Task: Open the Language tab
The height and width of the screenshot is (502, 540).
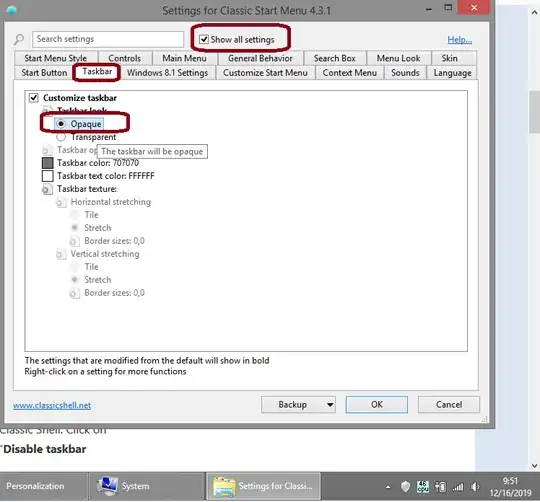Action: point(453,73)
